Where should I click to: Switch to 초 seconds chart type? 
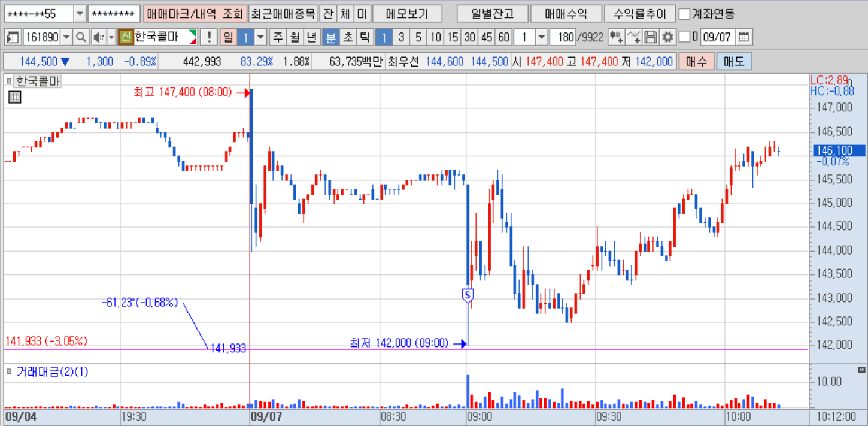[347, 37]
